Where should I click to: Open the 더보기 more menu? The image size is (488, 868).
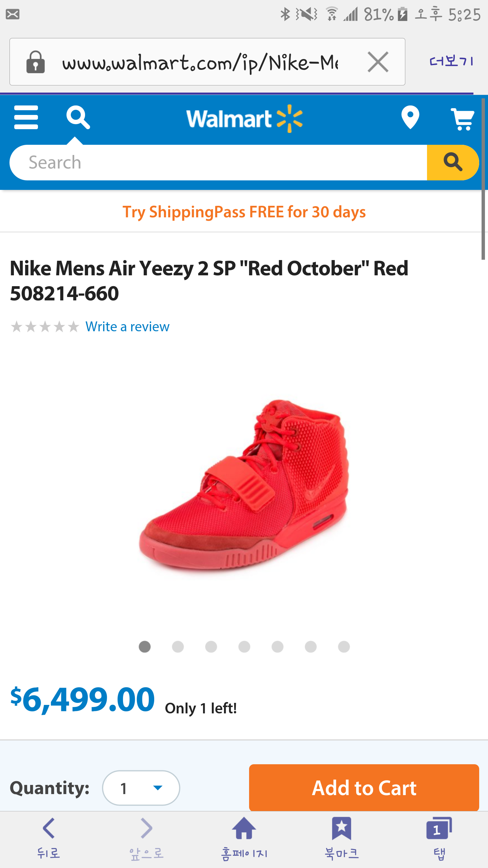click(451, 61)
